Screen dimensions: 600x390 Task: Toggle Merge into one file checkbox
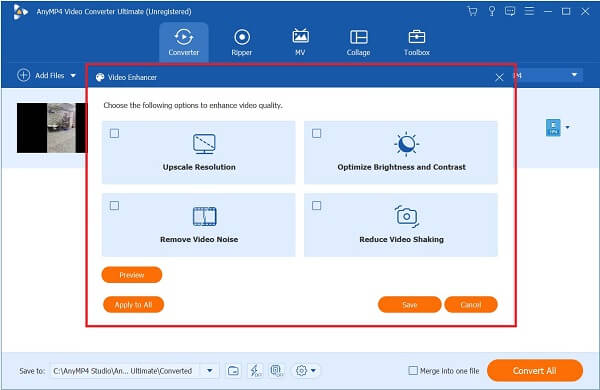(x=413, y=370)
